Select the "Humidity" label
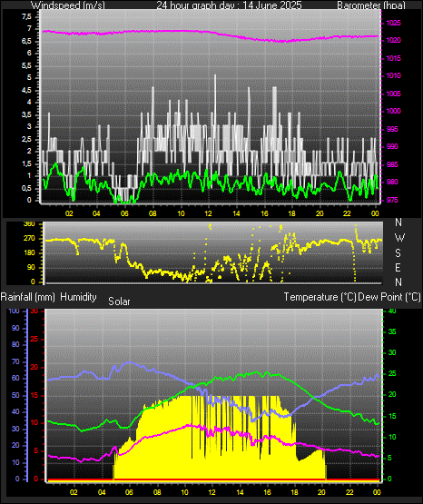Image resolution: width=423 pixels, height=504 pixels. [78, 297]
